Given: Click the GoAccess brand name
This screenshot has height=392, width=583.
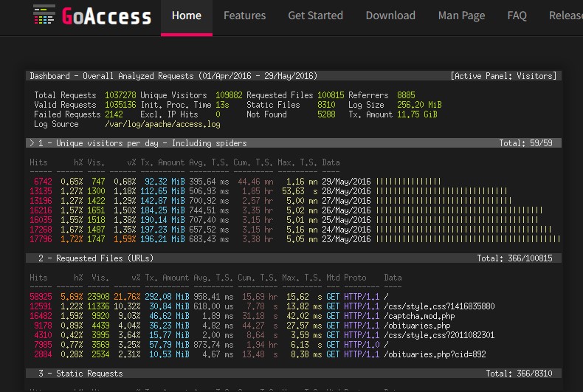Looking at the screenshot, I should tap(107, 16).
